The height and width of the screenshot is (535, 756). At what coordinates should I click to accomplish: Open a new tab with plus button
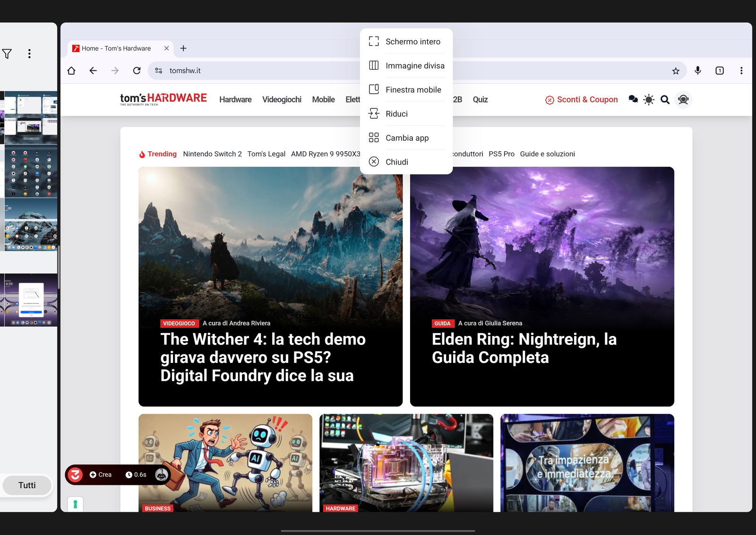[183, 48]
